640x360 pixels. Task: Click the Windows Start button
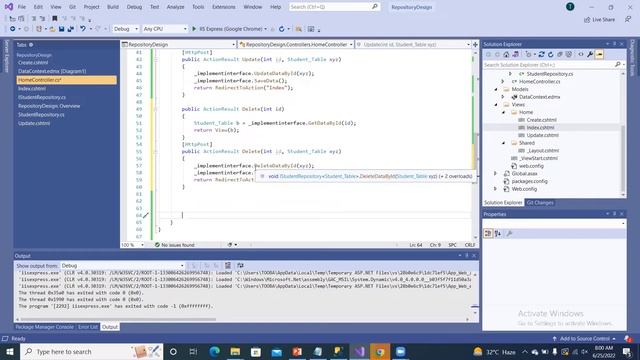pyautogui.click(x=10, y=351)
